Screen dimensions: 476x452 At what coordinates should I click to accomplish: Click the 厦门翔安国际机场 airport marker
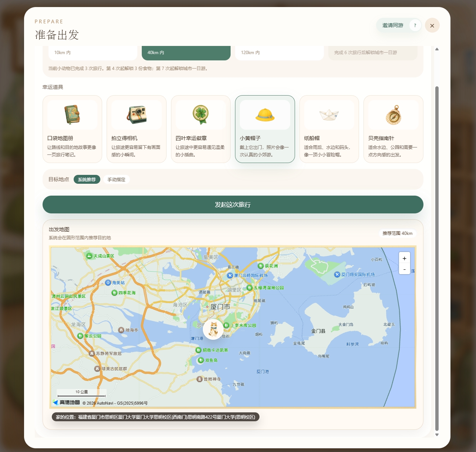click(337, 275)
